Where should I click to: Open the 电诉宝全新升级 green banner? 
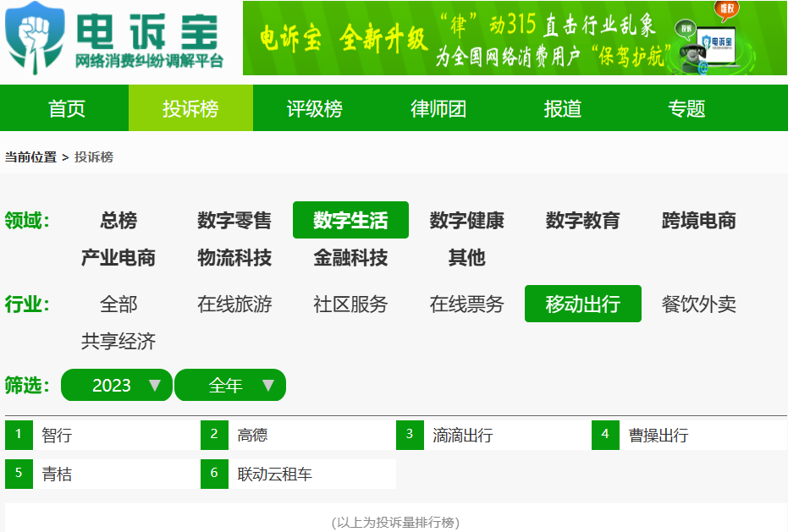[x=515, y=38]
